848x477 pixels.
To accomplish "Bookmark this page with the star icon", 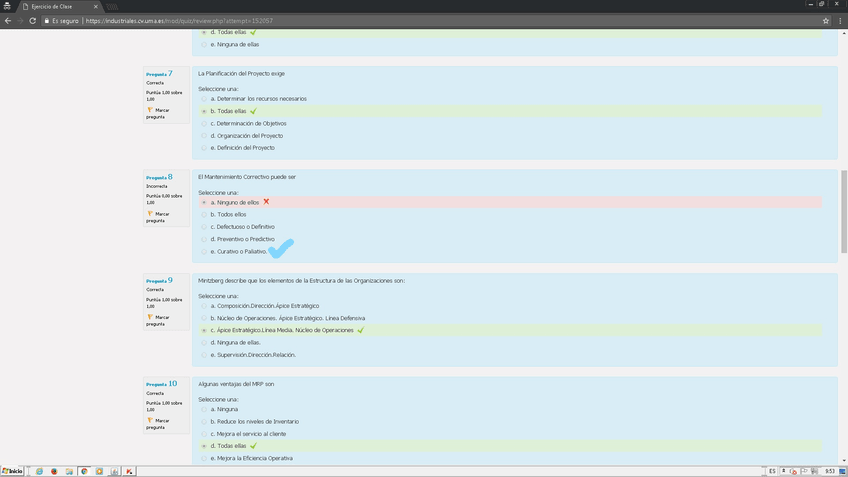I will pyautogui.click(x=826, y=20).
